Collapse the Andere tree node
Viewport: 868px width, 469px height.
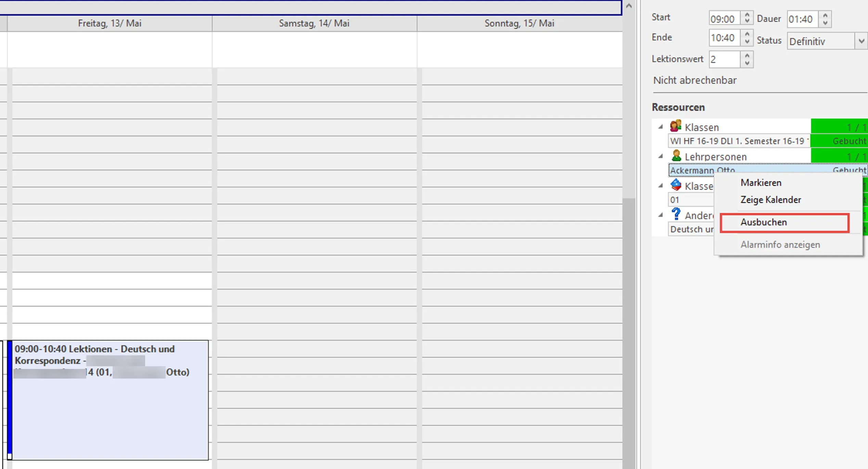point(661,215)
